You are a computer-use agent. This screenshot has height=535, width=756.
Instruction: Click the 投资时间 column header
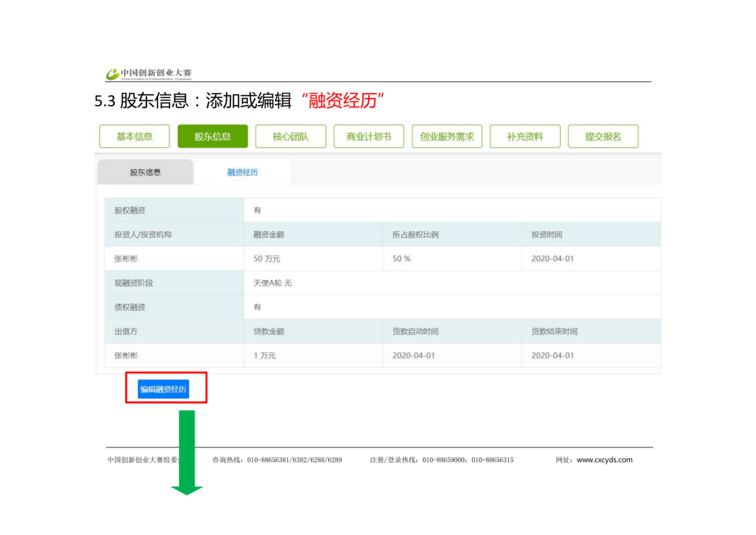pos(546,235)
